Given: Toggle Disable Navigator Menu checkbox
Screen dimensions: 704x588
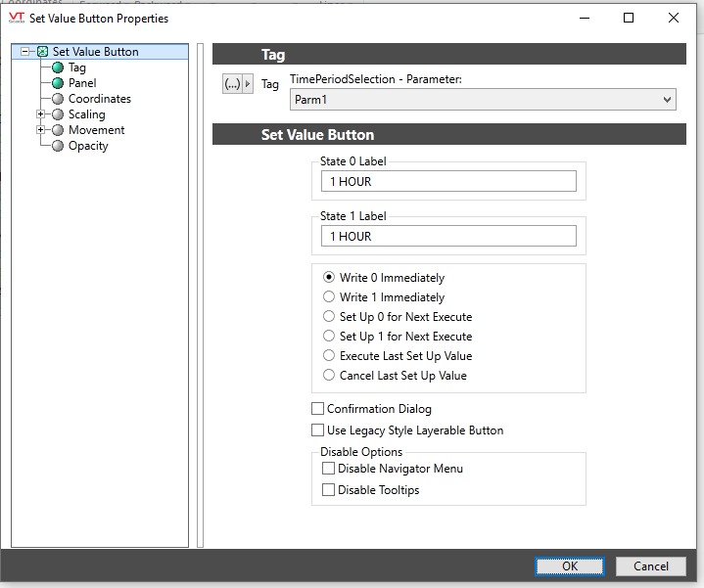Looking at the screenshot, I should (x=329, y=469).
